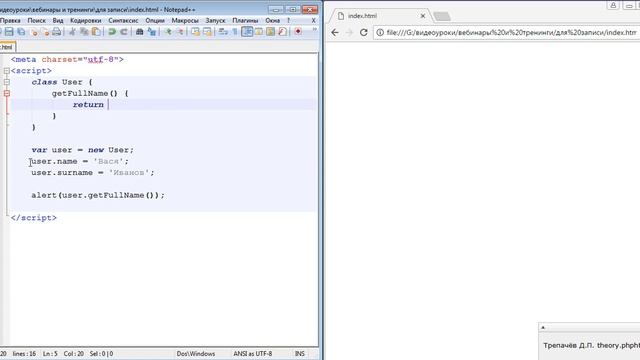Click the Print icon in the toolbar
The height and width of the screenshot is (360, 640).
(x=57, y=31)
